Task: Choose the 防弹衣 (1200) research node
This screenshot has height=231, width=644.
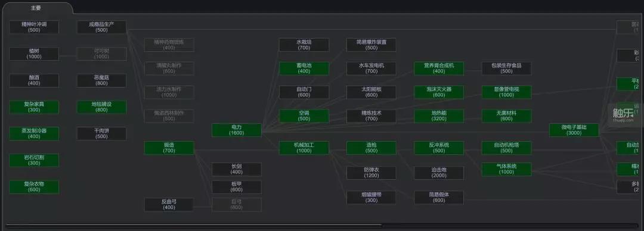Action: 371,173
